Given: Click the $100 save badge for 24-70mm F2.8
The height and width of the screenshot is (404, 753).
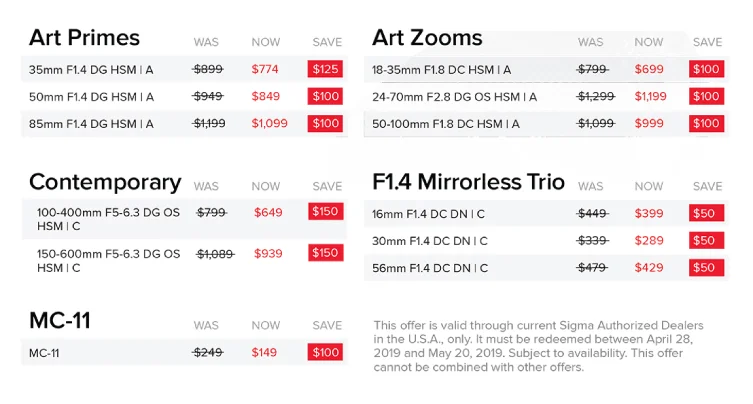Looking at the screenshot, I should pos(706,97).
